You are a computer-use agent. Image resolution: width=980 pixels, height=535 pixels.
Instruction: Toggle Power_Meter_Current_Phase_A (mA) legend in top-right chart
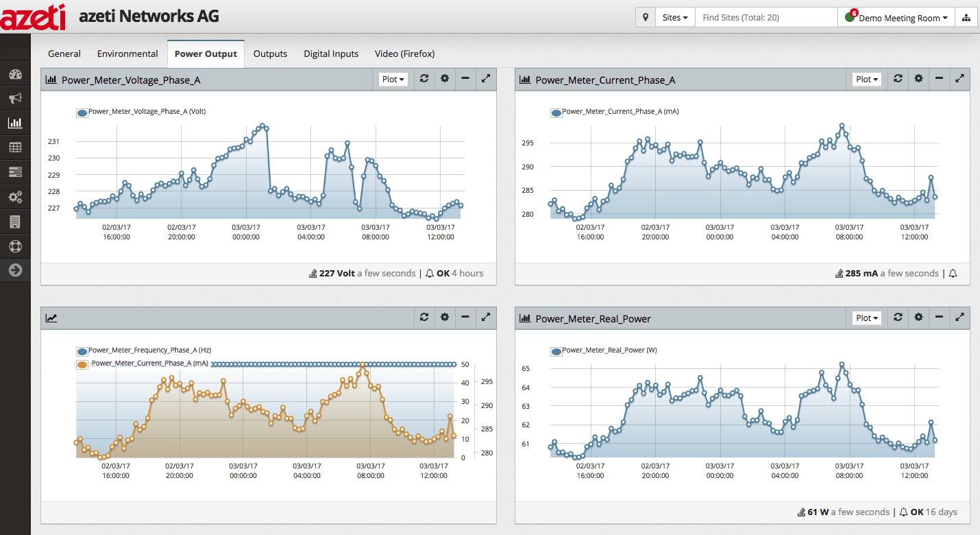[615, 112]
